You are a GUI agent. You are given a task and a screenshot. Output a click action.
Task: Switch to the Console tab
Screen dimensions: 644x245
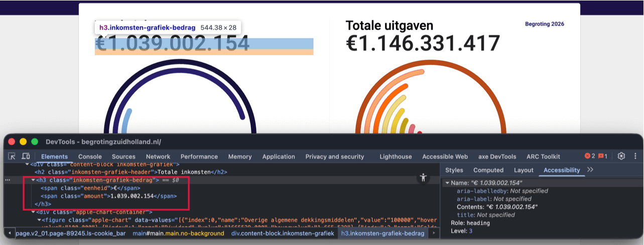90,156
